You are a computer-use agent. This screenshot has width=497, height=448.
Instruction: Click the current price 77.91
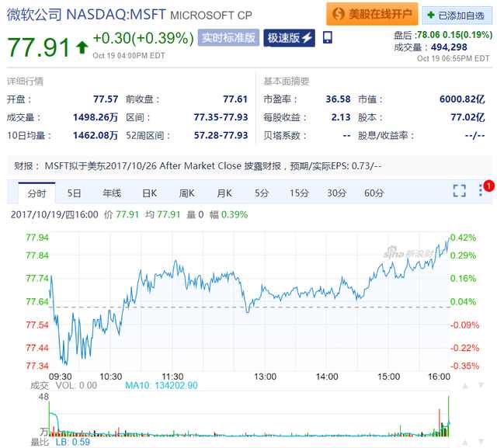38,47
